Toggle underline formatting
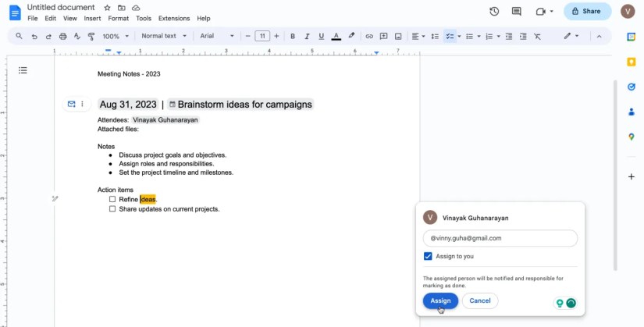 click(x=321, y=37)
